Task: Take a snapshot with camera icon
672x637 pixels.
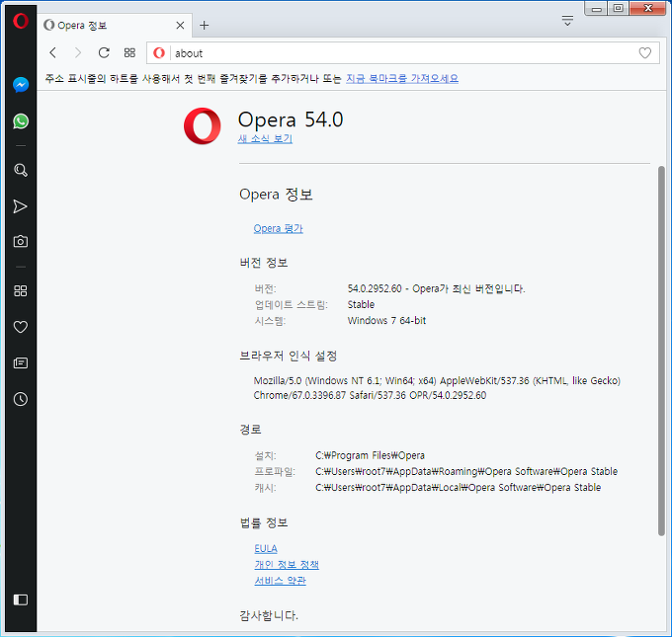Action: 21,241
